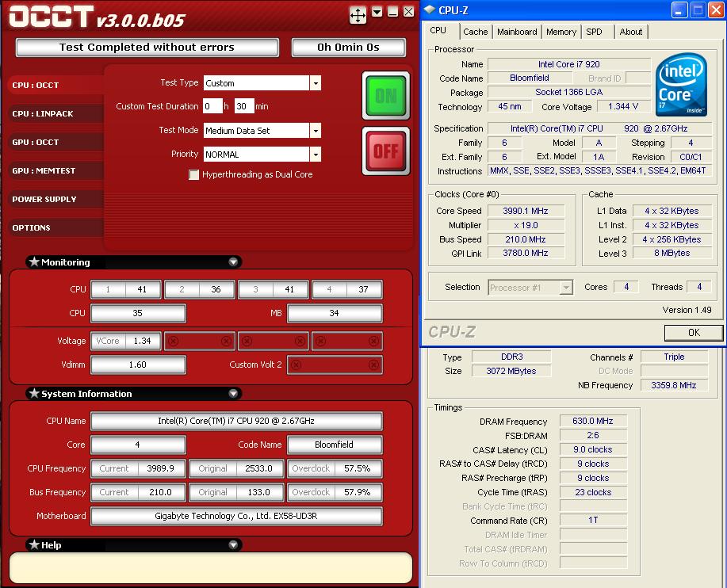Image resolution: width=727 pixels, height=588 pixels.
Task: Click the OCCT dropdown arrow button in title bar
Action: click(x=377, y=13)
